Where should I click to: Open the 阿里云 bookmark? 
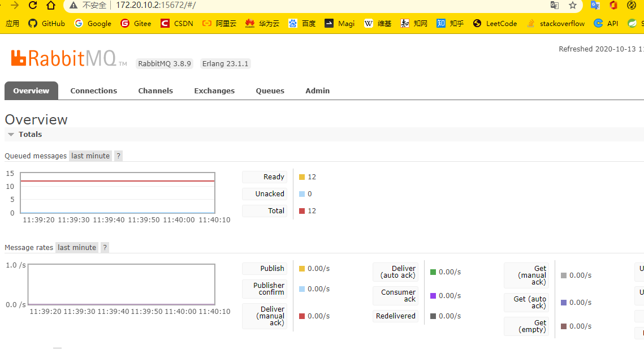pyautogui.click(x=219, y=23)
